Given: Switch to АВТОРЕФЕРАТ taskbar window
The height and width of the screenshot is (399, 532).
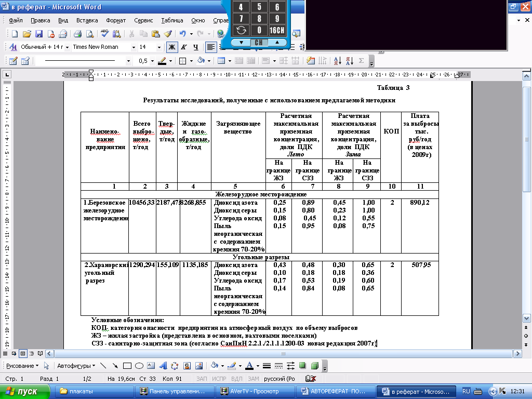Looking at the screenshot, I should pos(335,392).
